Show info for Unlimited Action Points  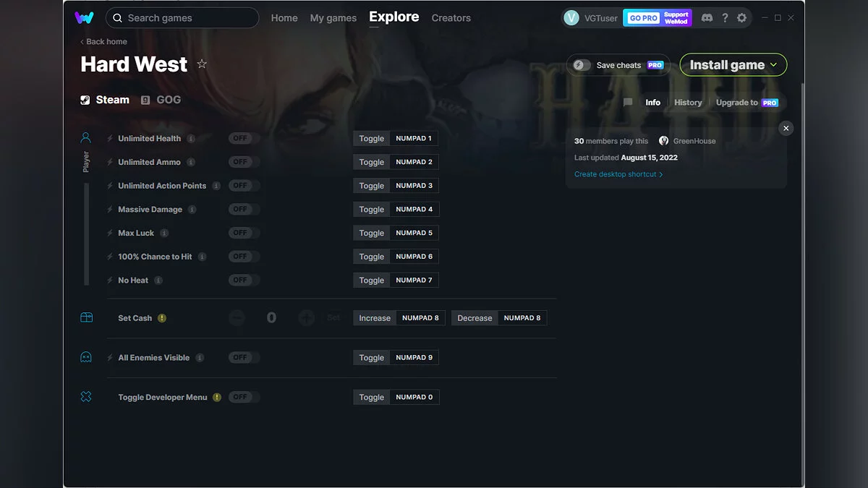tap(216, 186)
